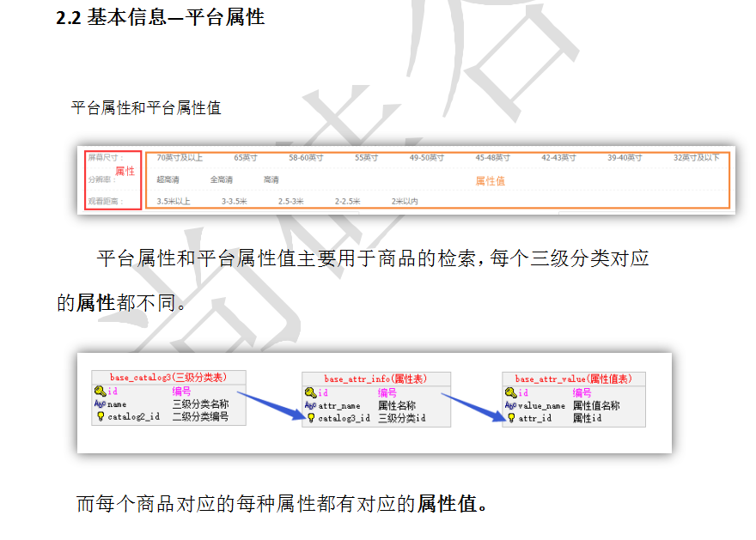Choose the 3.5米以上 viewing distance
The width and height of the screenshot is (756, 540).
point(174,202)
